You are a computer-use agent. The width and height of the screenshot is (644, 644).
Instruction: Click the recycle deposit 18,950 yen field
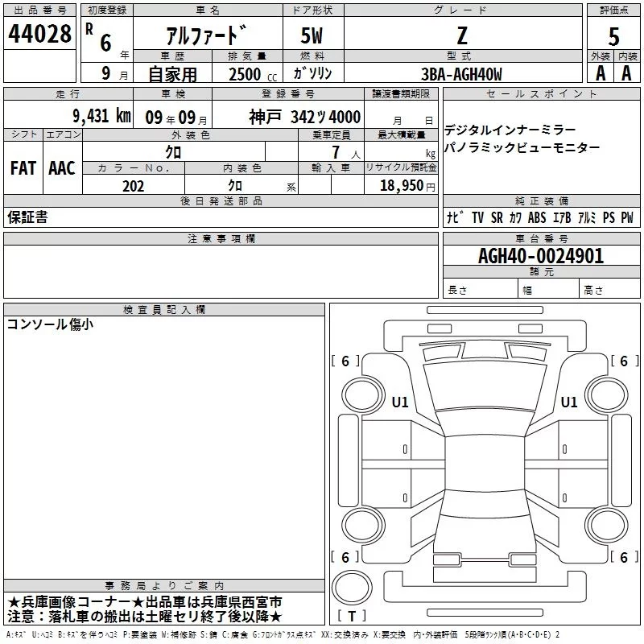point(401,185)
